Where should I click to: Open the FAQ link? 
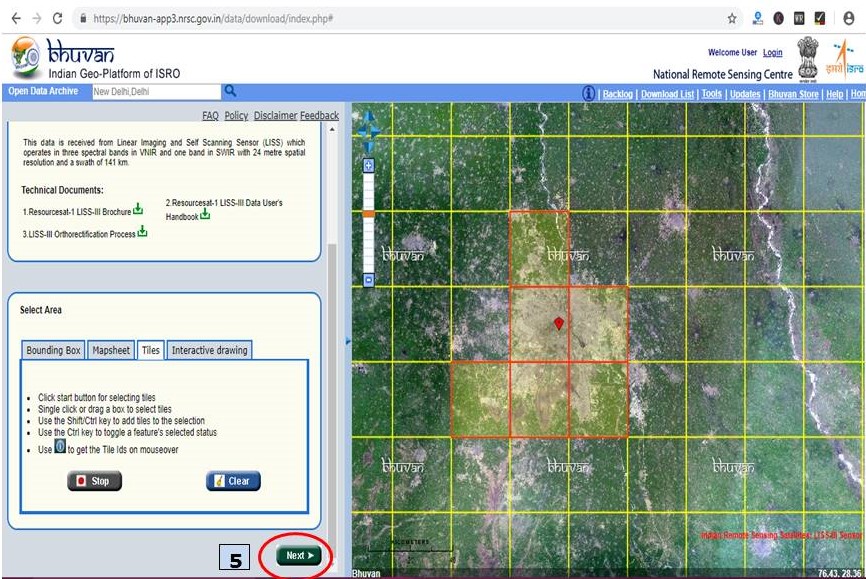210,115
